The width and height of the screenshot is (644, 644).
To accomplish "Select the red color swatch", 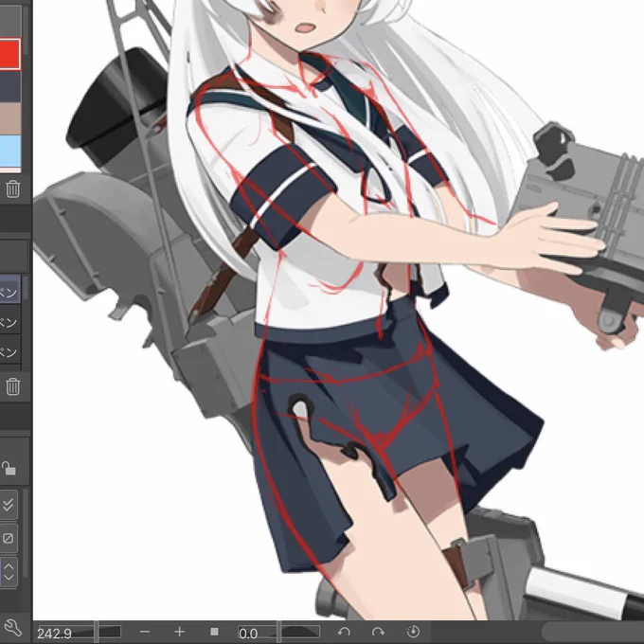I will click(9, 54).
